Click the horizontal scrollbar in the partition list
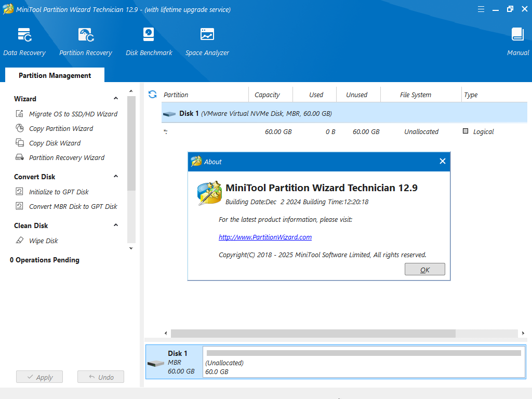Image resolution: width=532 pixels, height=399 pixels. click(313, 333)
